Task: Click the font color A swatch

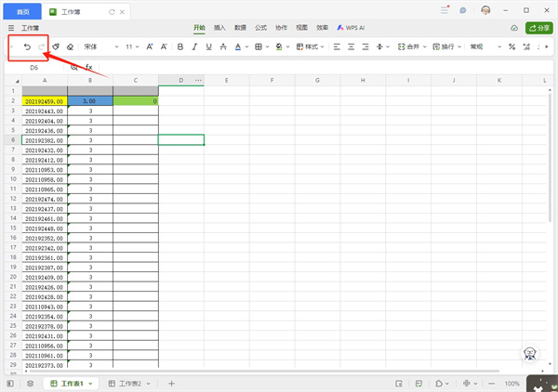Action: 238,46
